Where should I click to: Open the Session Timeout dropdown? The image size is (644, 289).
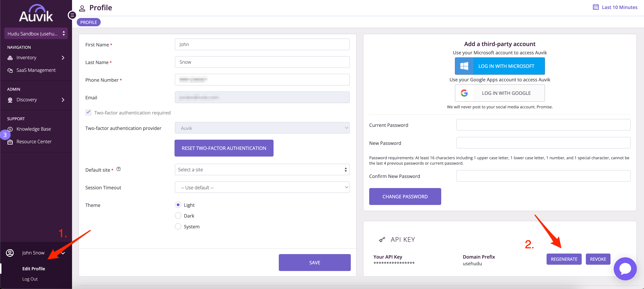[262, 187]
